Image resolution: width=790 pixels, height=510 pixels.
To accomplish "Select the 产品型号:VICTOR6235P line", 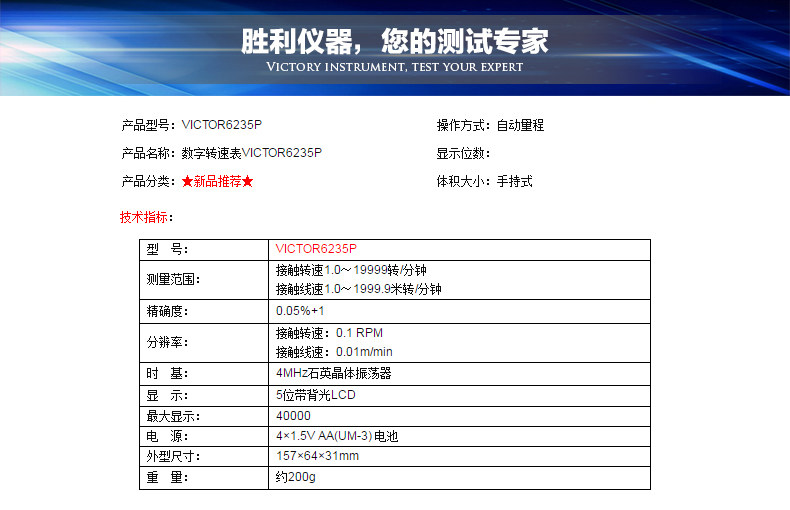I will pyautogui.click(x=191, y=125).
